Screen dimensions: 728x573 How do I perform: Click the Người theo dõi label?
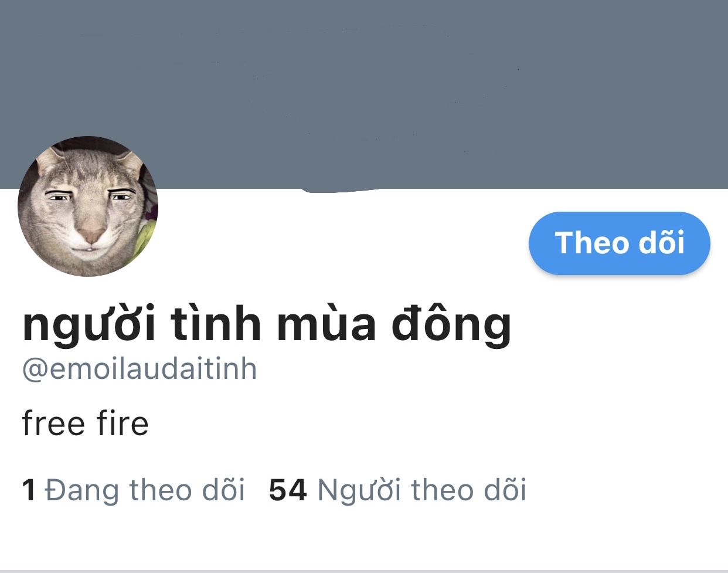click(x=422, y=490)
